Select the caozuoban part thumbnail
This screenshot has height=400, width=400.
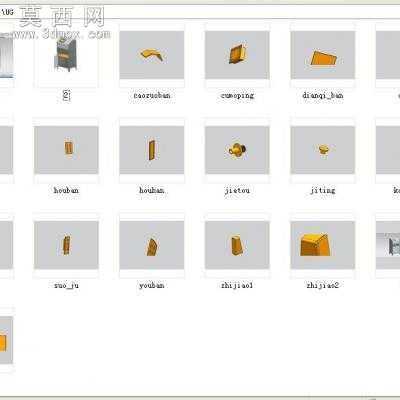[x=152, y=55]
